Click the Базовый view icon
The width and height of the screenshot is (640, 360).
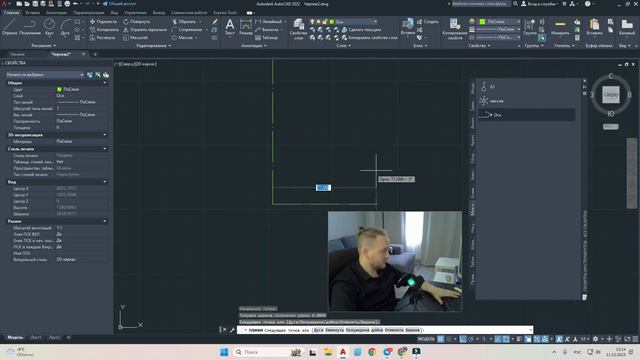pyautogui.click(x=627, y=27)
